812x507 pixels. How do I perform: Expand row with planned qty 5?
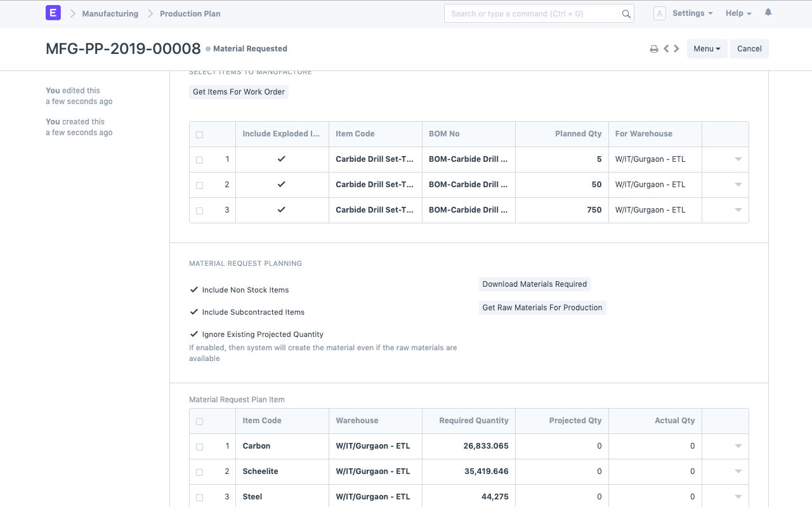(738, 160)
